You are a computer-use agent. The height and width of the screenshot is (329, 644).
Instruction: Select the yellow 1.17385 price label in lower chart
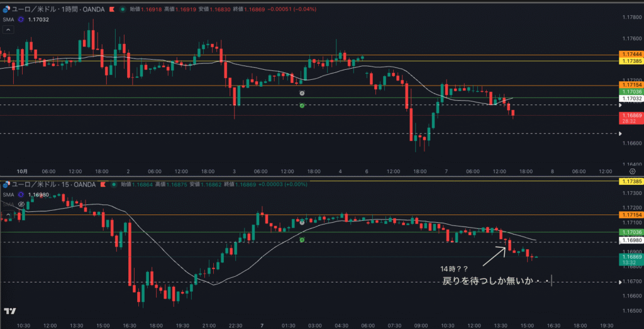631,182
